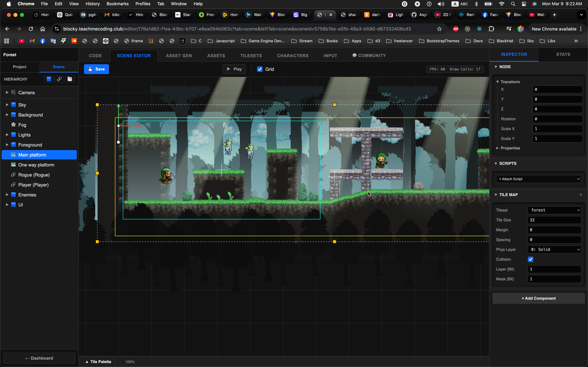
Task: Click the Save button
Action: [96, 69]
